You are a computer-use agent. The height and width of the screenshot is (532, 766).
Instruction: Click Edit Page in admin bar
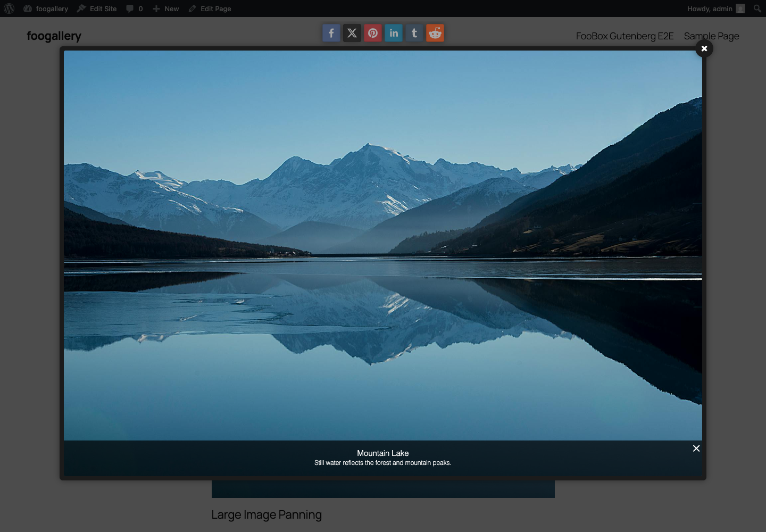pyautogui.click(x=210, y=9)
